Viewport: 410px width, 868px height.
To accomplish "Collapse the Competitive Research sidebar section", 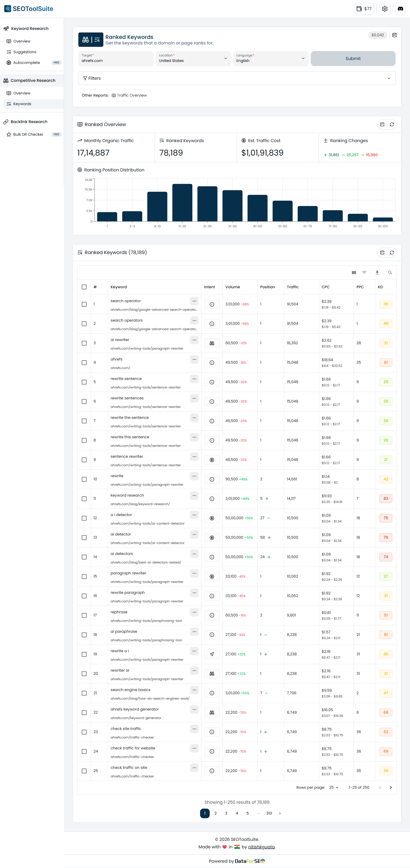I will tap(32, 81).
